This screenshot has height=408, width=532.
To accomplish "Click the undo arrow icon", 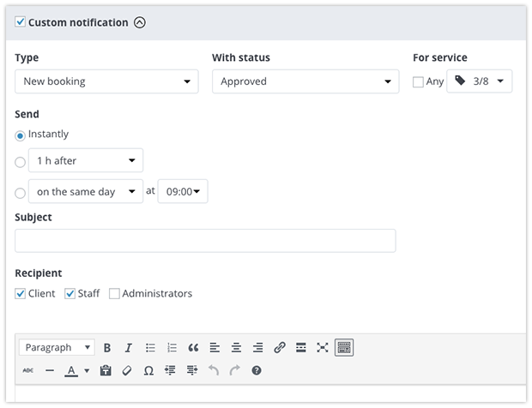I will pos(214,371).
